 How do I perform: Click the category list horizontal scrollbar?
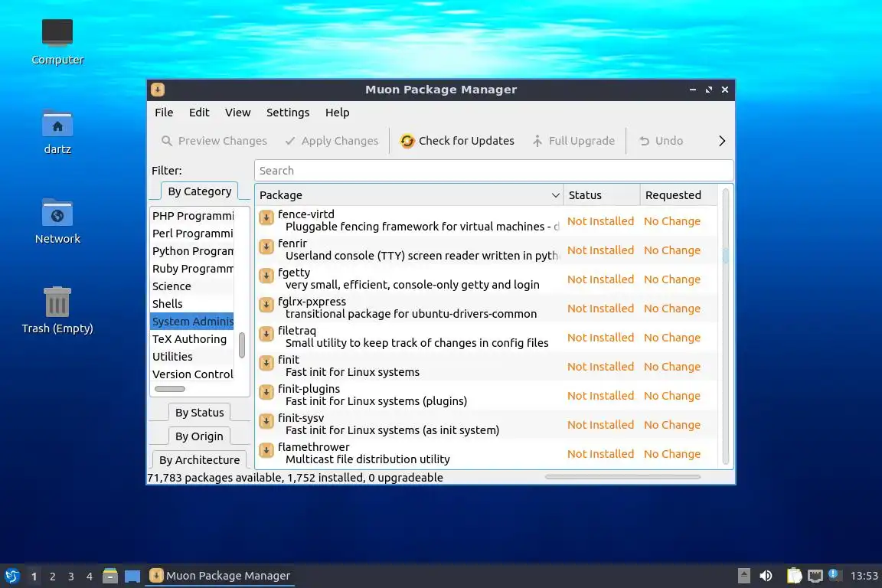click(x=170, y=389)
